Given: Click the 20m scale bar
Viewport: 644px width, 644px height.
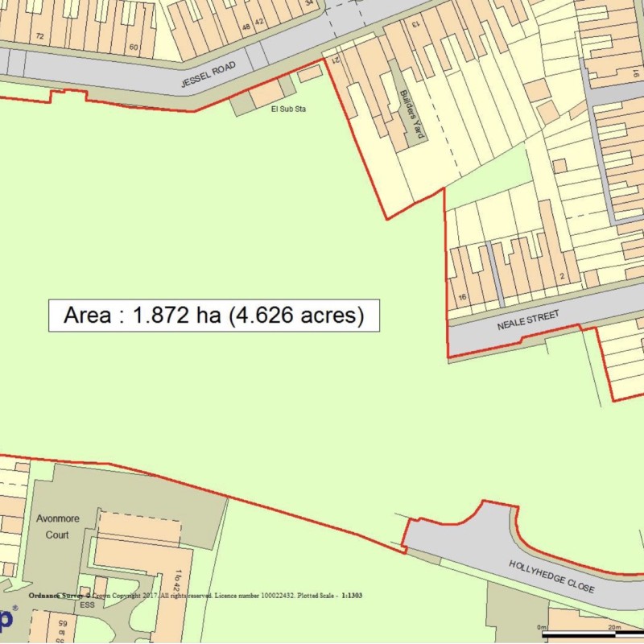Looking at the screenshot, I should (x=592, y=634).
